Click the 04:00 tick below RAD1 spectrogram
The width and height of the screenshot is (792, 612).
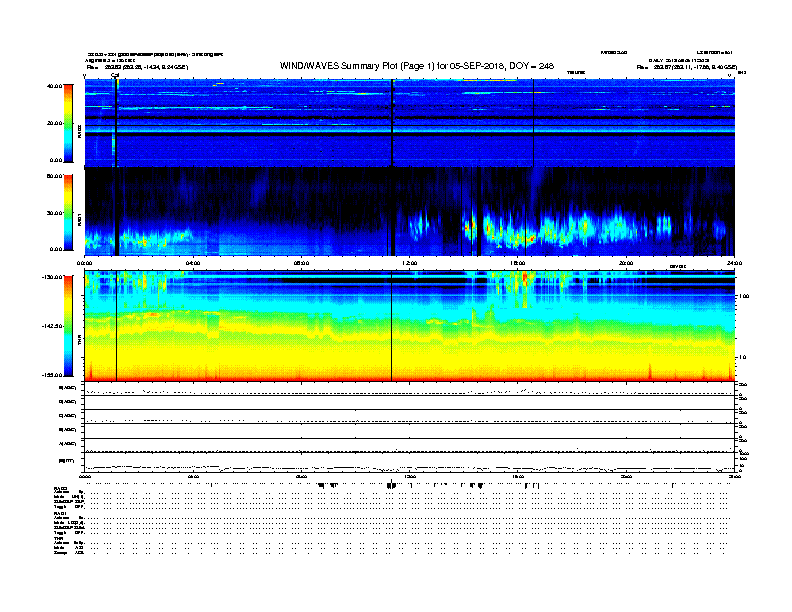193,263
